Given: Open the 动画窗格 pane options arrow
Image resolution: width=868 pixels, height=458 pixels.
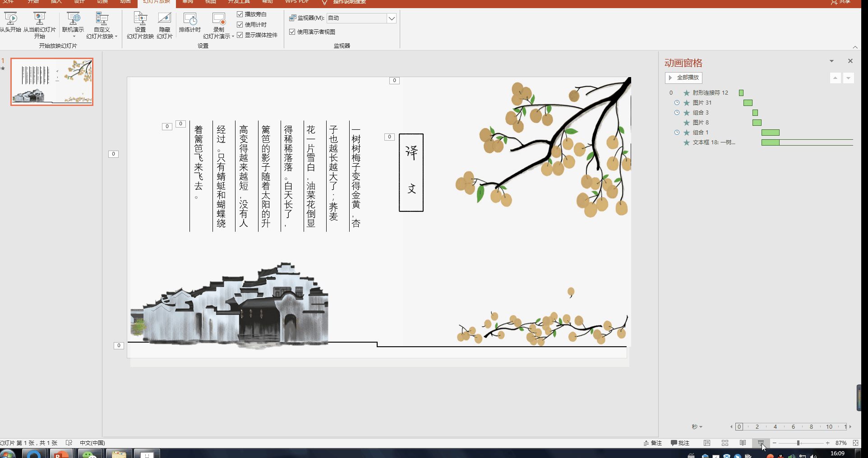Looking at the screenshot, I should 831,61.
